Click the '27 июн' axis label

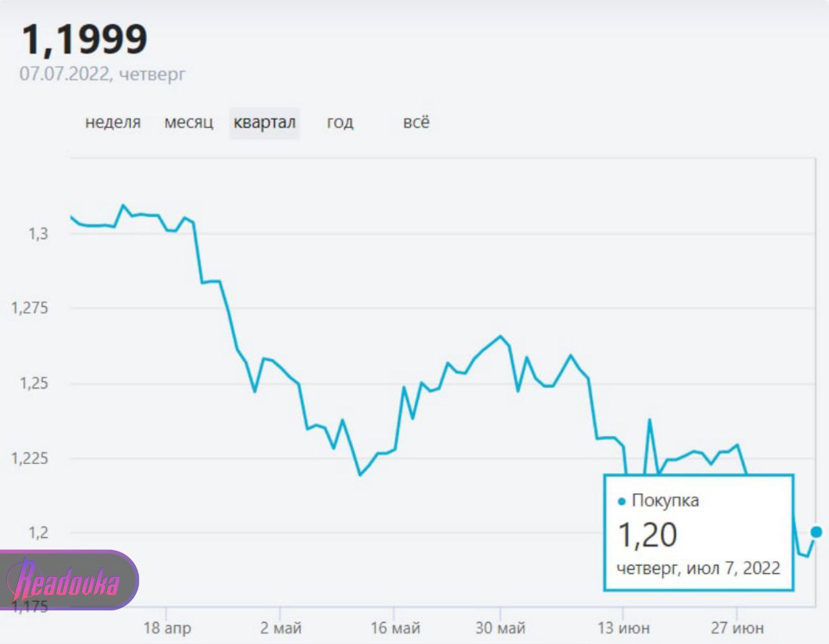pyautogui.click(x=737, y=628)
